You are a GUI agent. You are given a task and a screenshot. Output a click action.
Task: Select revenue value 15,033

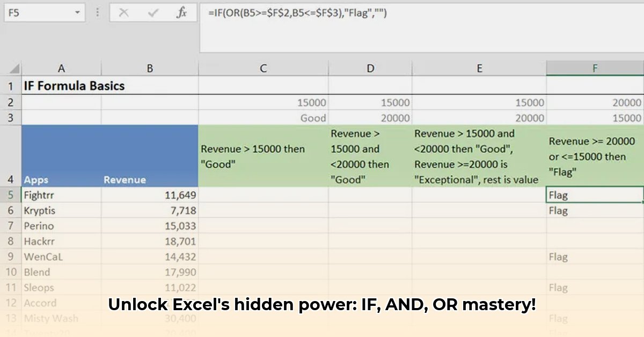point(150,226)
